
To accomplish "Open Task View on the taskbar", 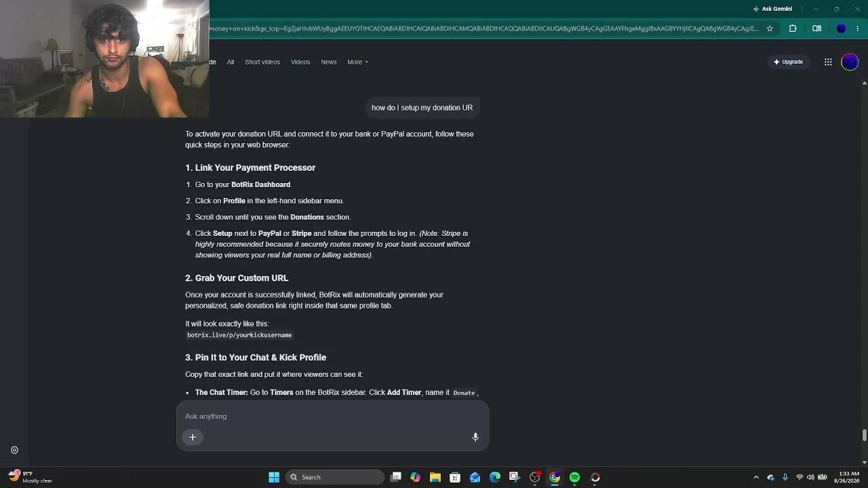I will [396, 477].
